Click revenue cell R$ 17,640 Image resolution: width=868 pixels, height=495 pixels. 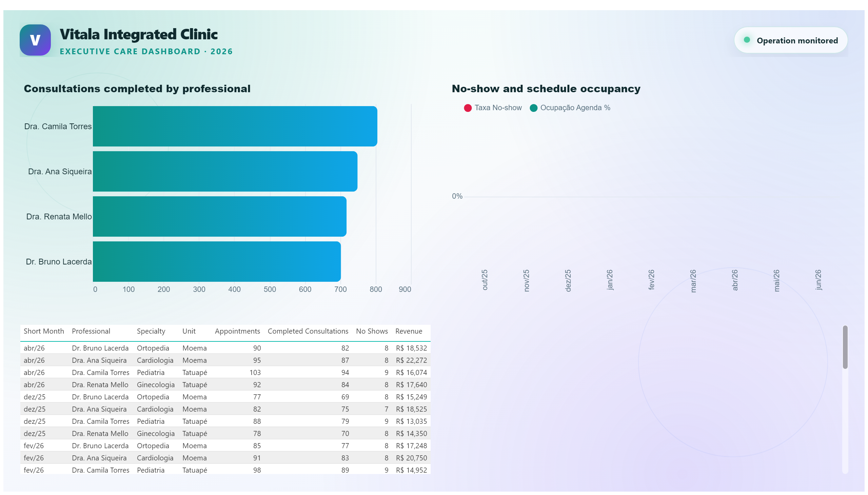point(411,385)
